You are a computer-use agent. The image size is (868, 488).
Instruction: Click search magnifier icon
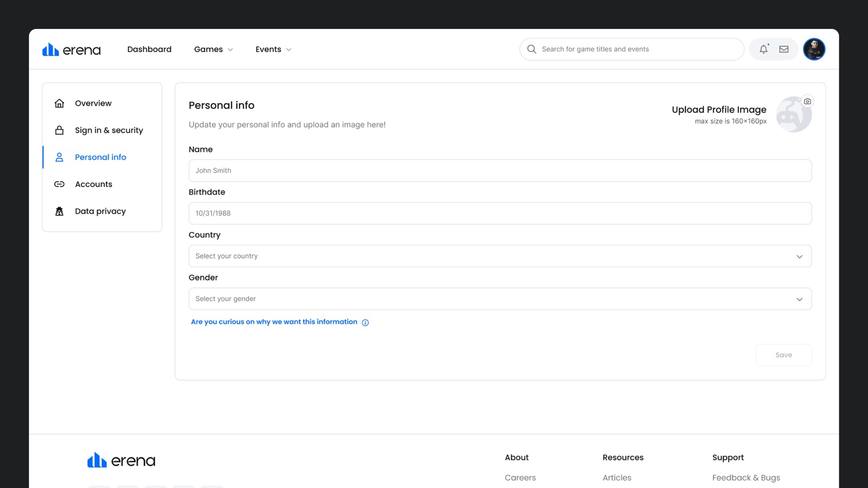coord(532,49)
